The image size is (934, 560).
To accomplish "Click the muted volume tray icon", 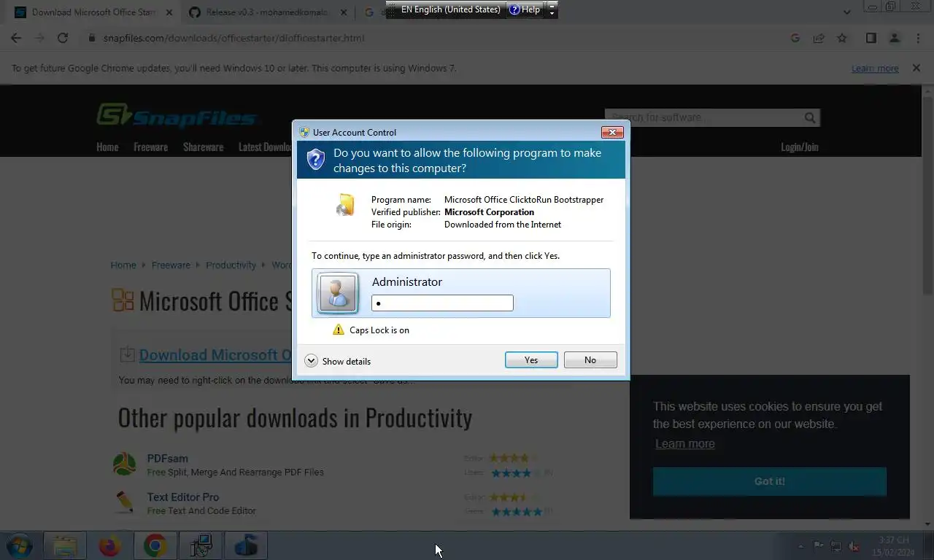I will pyautogui.click(x=853, y=546).
